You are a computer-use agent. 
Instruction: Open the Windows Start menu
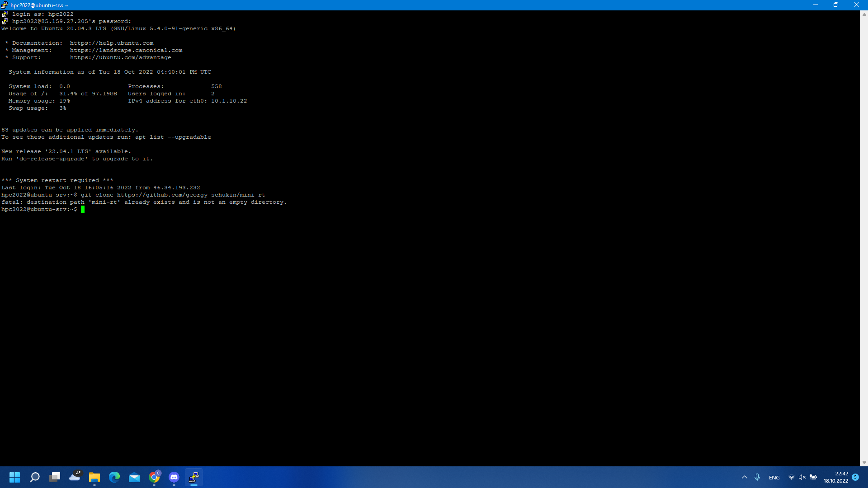(14, 477)
